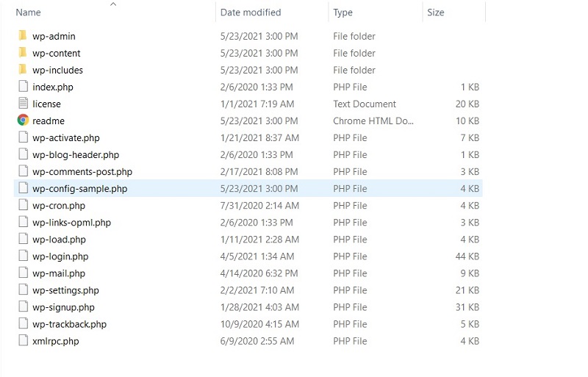The height and width of the screenshot is (377, 588).
Task: Click the Chrome HTML Do... type of readme
Action: (x=373, y=121)
